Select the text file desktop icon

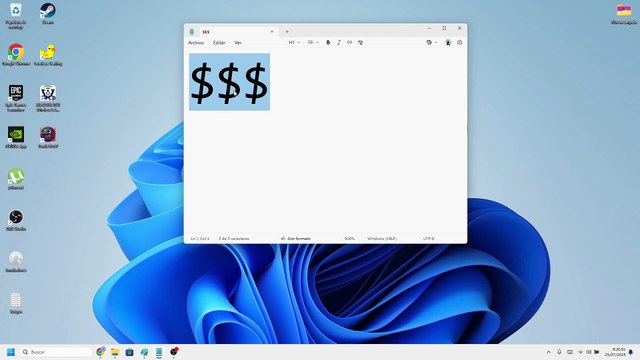click(16, 303)
